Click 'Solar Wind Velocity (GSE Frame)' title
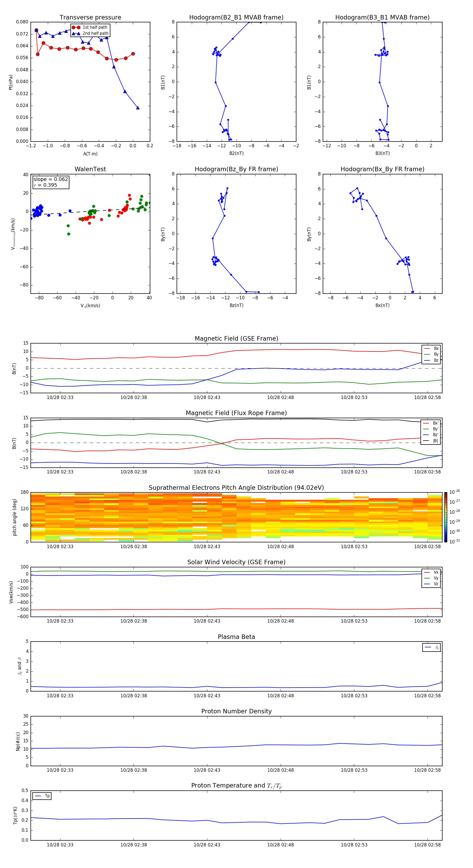 236,562
